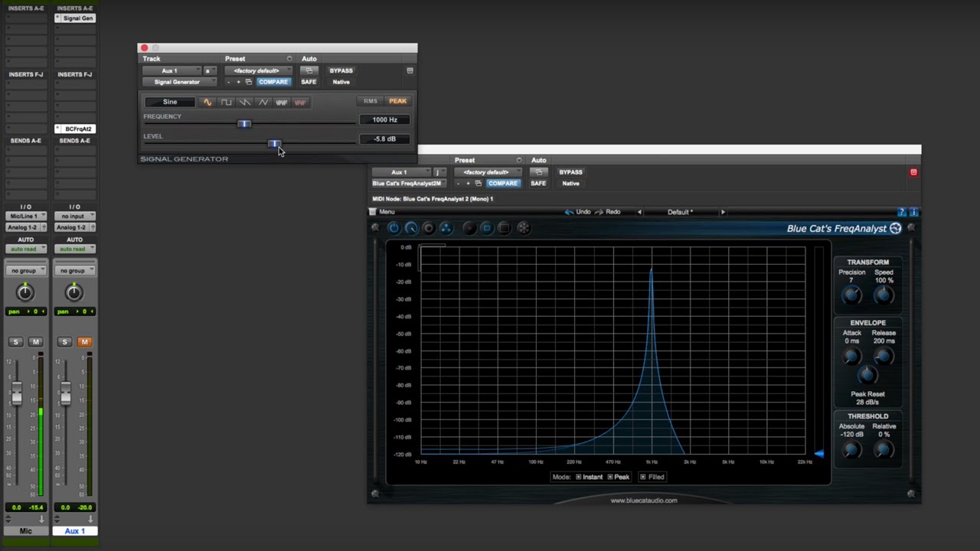
Task: Click the dark round icon fifth in the FreqAnalyst toolbar row
Action: click(469, 228)
